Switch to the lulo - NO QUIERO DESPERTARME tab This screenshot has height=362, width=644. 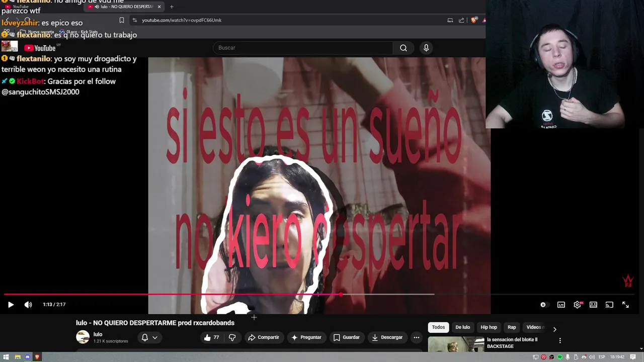pyautogui.click(x=124, y=7)
